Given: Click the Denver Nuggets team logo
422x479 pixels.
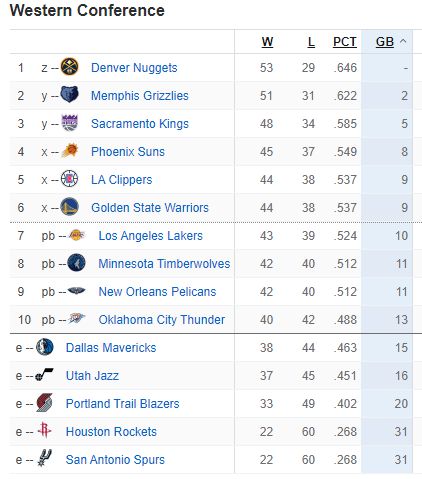Looking at the screenshot, I should pos(69,66).
